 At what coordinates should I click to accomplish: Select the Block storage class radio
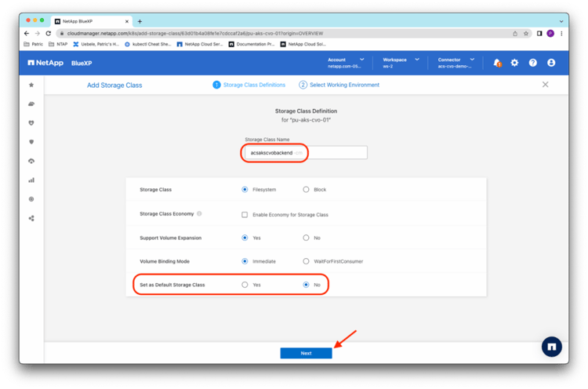point(307,190)
